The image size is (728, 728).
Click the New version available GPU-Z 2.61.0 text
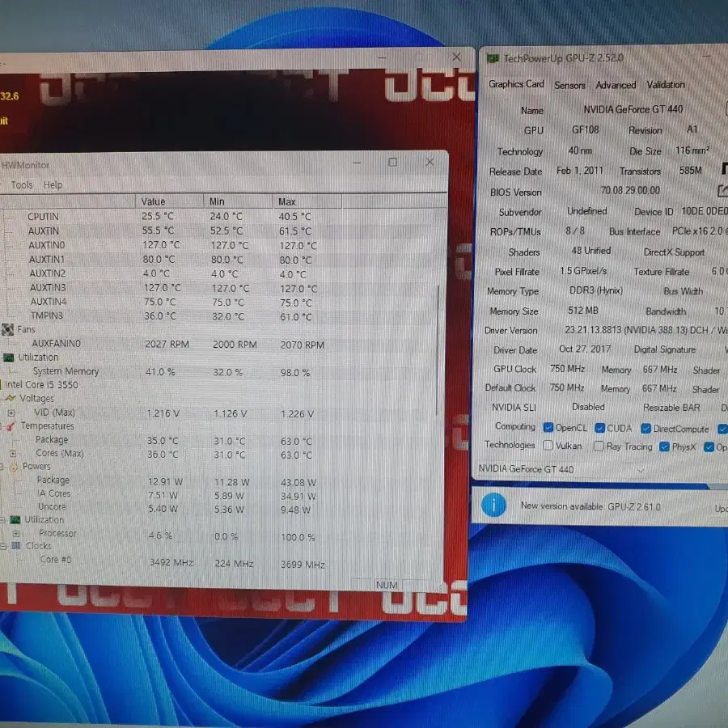(x=590, y=506)
